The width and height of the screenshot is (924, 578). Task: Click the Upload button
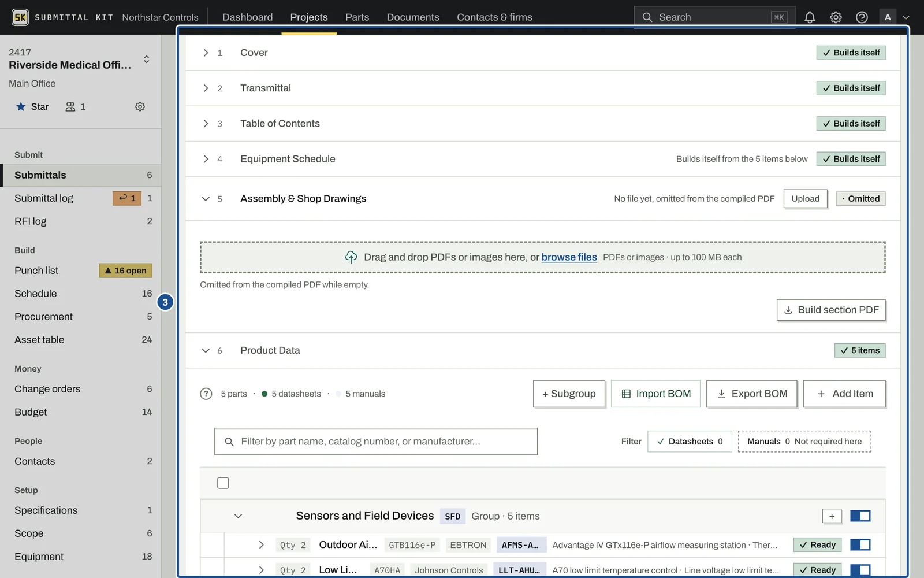click(x=805, y=199)
